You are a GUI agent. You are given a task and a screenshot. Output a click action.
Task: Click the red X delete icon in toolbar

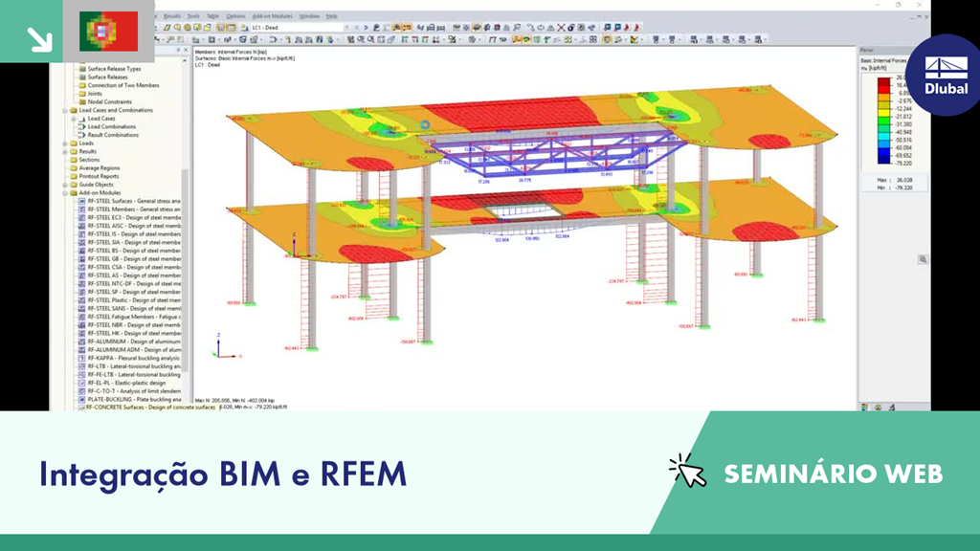point(561,28)
